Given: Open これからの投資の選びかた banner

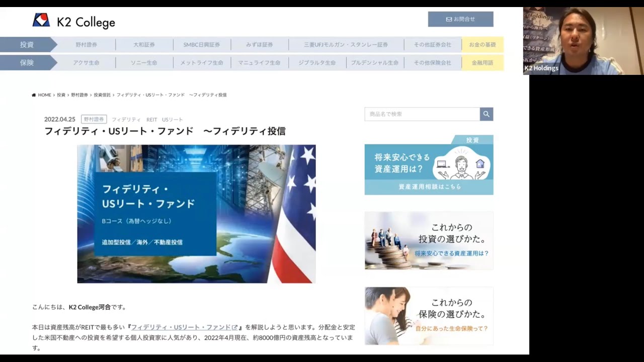Looking at the screenshot, I should 429,240.
